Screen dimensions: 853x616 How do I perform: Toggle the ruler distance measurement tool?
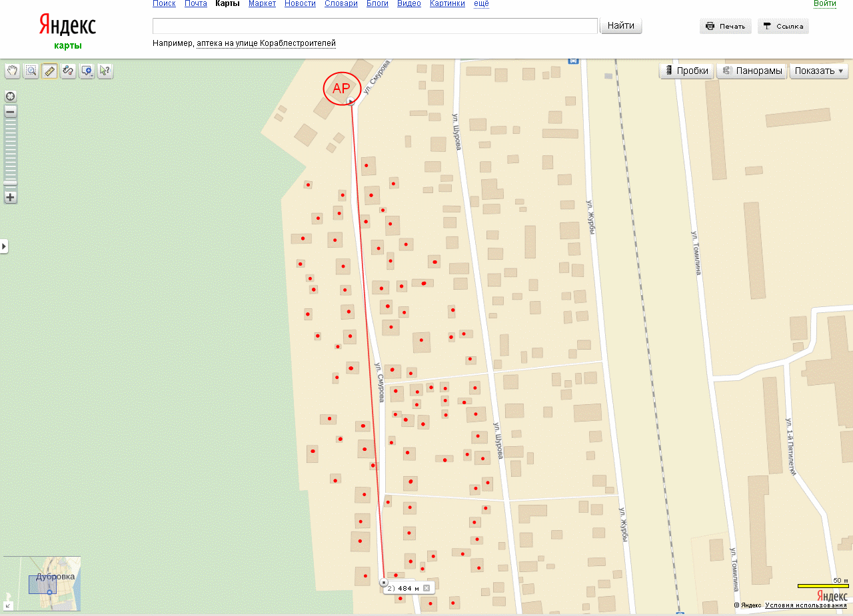[x=49, y=71]
